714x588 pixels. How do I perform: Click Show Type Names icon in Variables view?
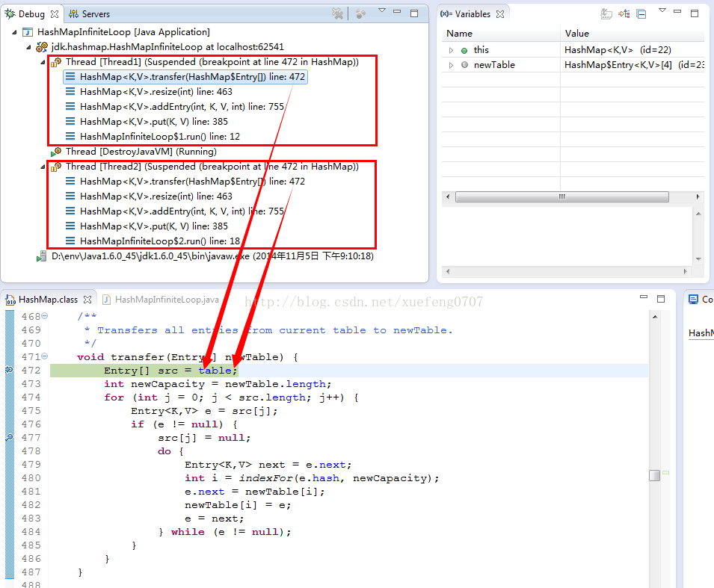coord(606,13)
